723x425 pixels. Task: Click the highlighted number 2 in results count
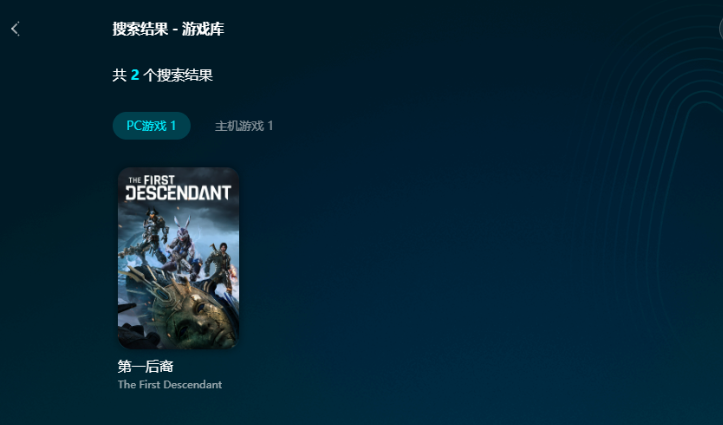point(135,75)
